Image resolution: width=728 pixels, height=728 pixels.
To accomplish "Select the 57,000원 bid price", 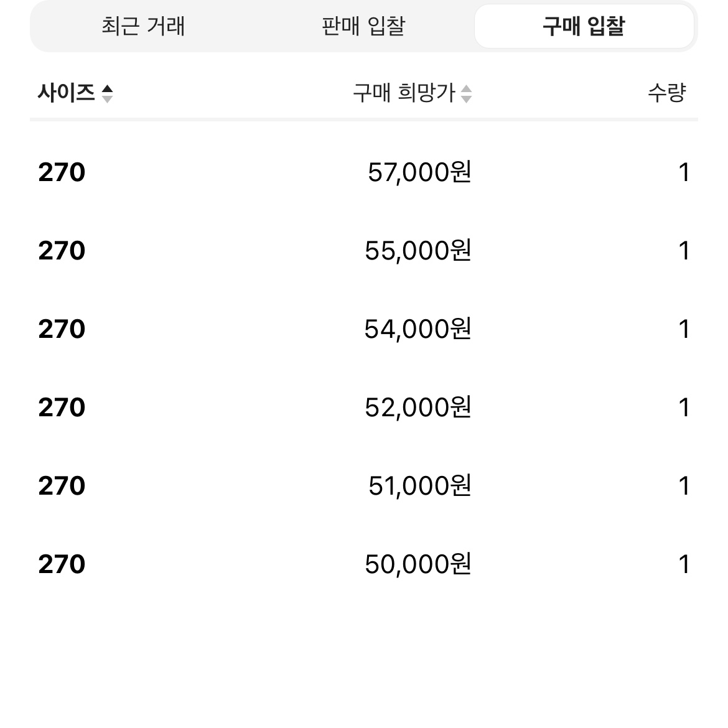I will coord(420,172).
